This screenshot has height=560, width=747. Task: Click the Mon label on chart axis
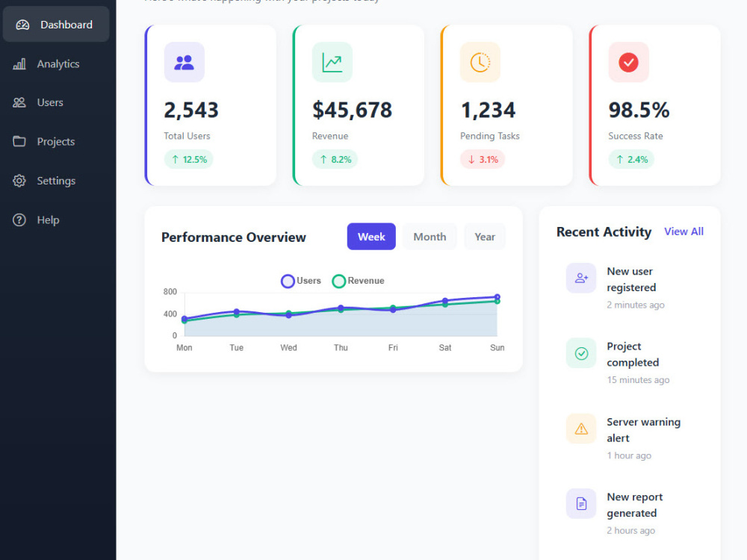pos(185,348)
